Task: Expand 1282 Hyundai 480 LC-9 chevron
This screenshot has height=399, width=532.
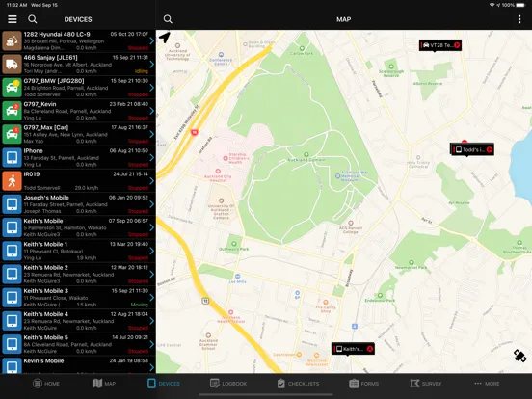Action: click(x=151, y=41)
